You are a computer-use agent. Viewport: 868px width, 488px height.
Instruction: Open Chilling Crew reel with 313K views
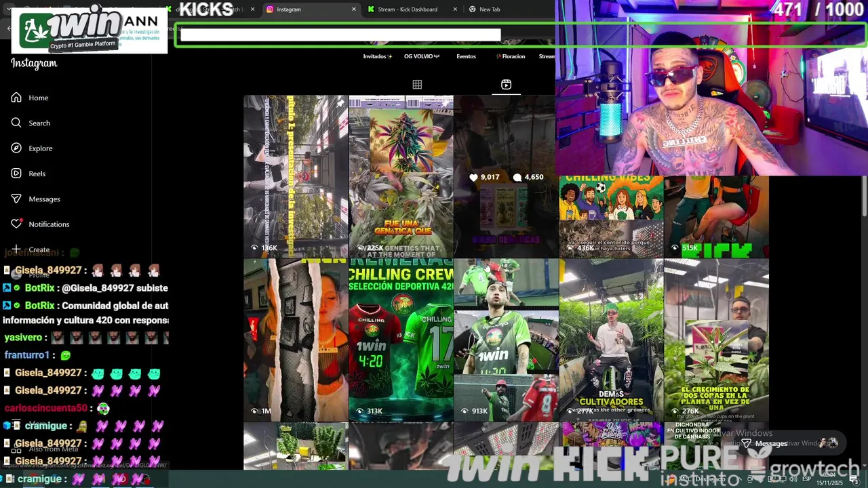pos(401,340)
